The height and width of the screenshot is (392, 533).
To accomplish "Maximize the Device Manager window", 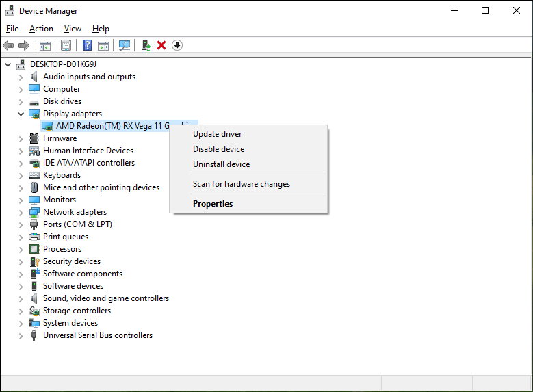I will click(x=485, y=10).
